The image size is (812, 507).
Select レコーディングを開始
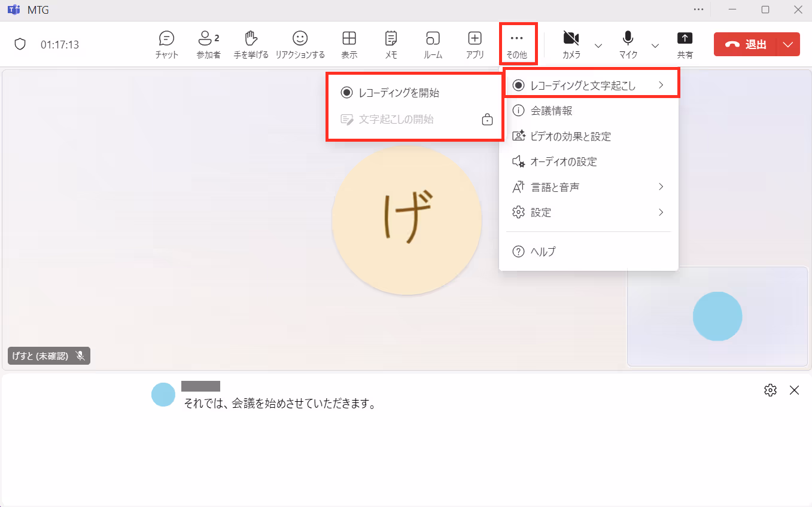click(x=414, y=93)
